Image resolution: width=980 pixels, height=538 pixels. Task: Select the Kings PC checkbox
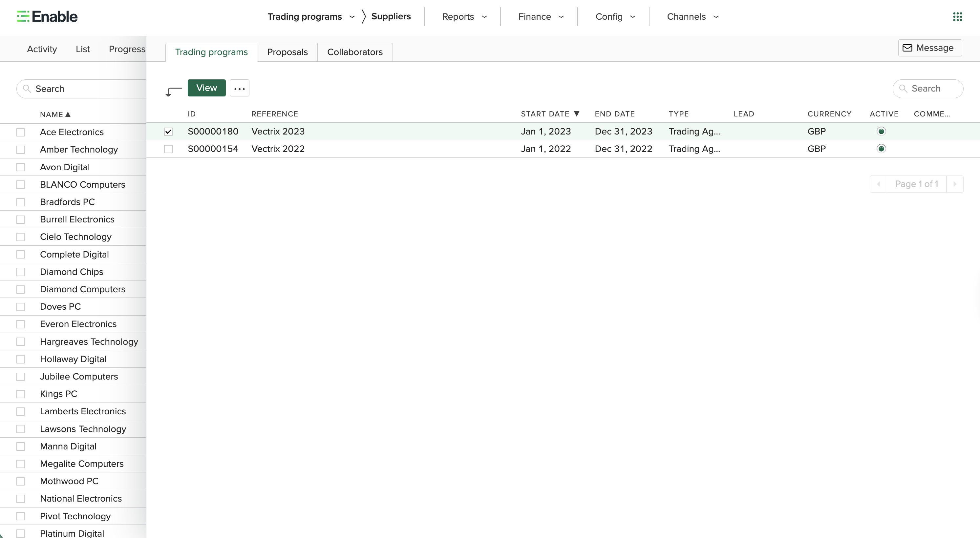[x=21, y=394]
